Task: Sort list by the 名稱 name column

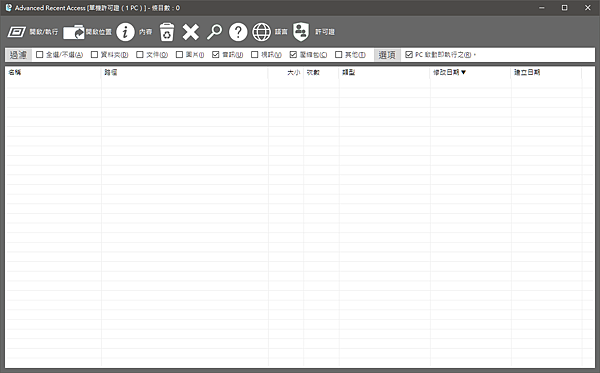Action: 53,72
